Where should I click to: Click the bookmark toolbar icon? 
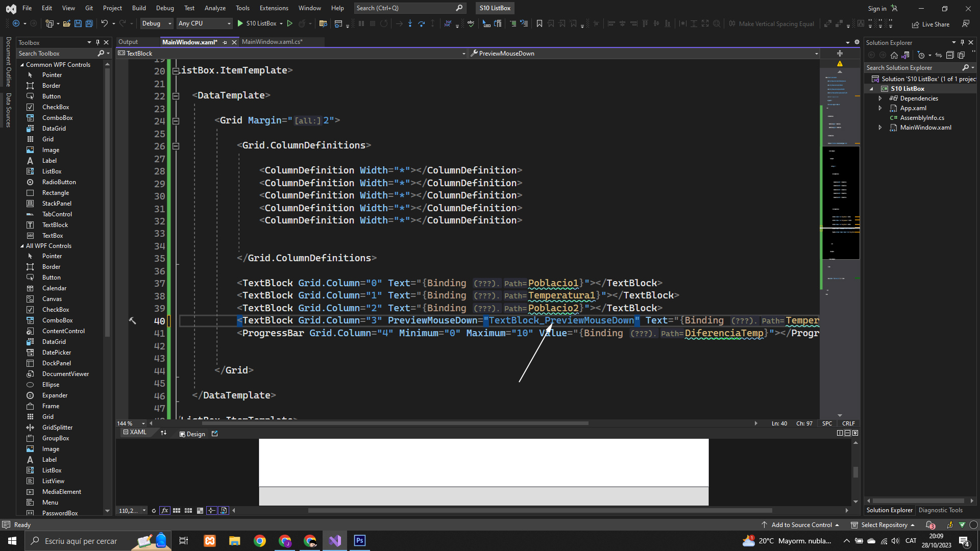[539, 23]
